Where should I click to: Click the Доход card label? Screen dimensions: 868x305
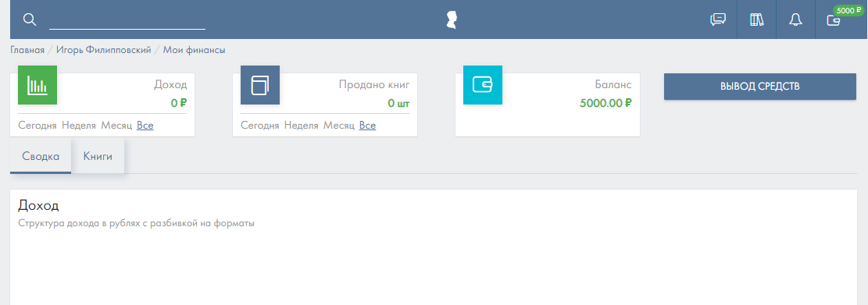click(x=170, y=85)
